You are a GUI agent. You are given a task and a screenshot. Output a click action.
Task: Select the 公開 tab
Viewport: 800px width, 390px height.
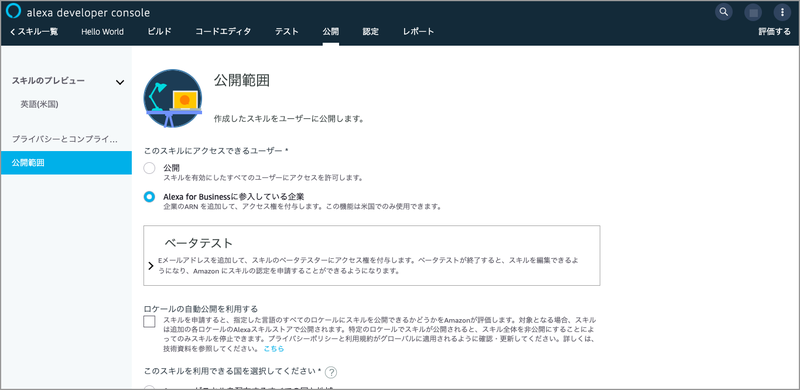330,32
